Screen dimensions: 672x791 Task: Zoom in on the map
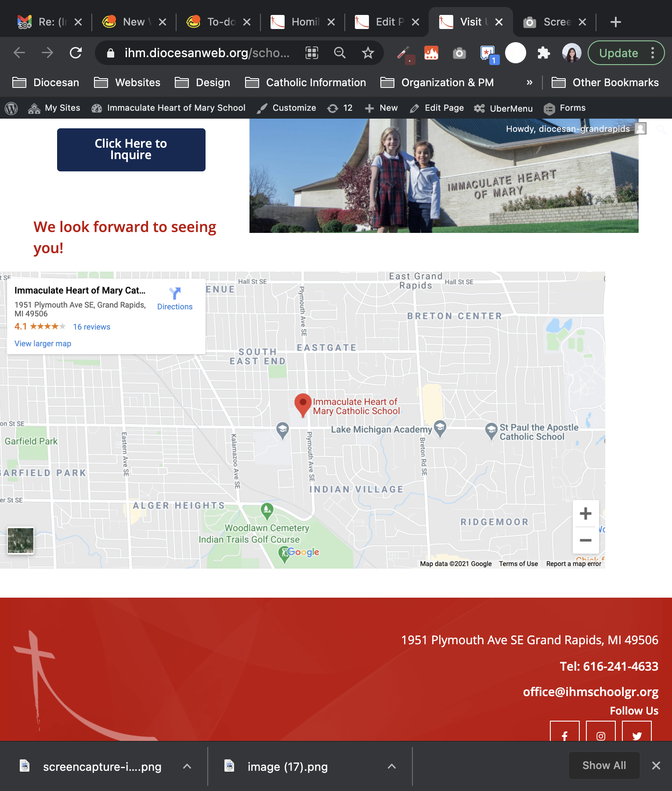click(x=585, y=514)
